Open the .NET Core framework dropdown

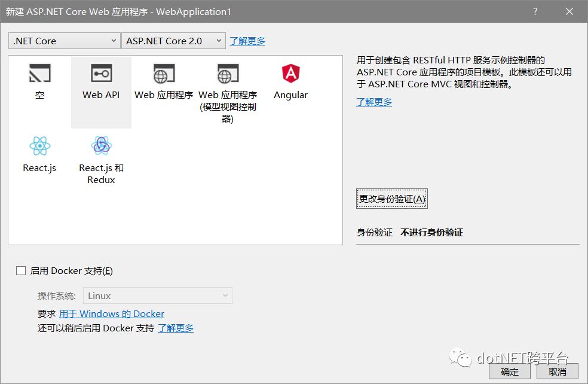[65, 41]
